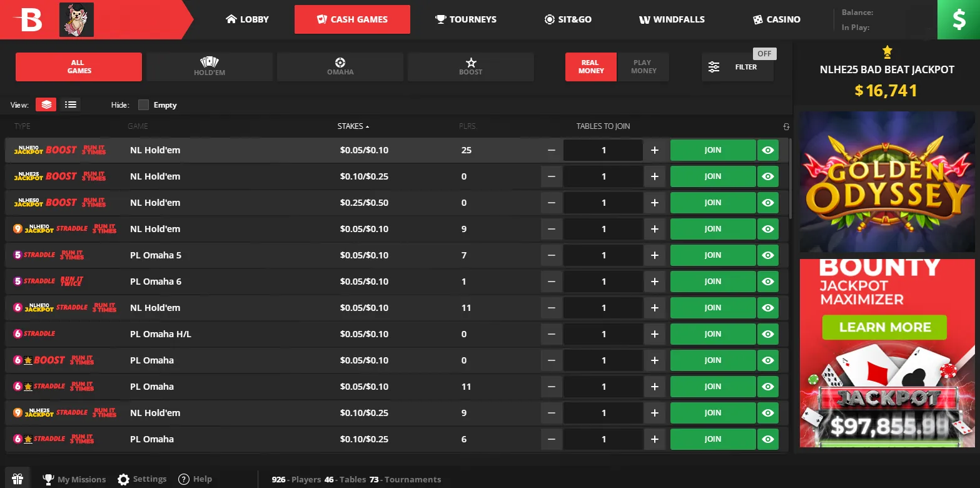Select the Omaha game filter tab
Screen dimensions: 980x488
340,67
